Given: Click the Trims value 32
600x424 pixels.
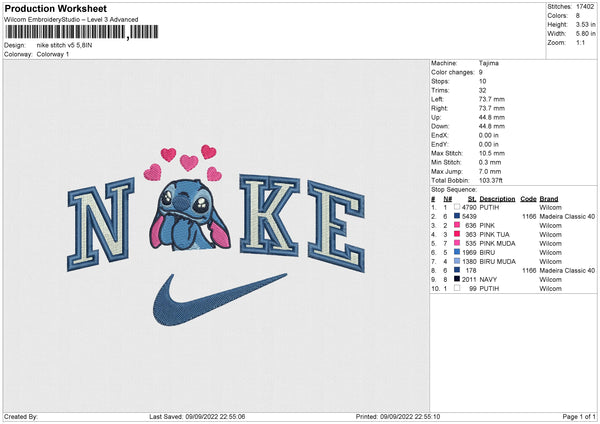Looking at the screenshot, I should [x=483, y=90].
